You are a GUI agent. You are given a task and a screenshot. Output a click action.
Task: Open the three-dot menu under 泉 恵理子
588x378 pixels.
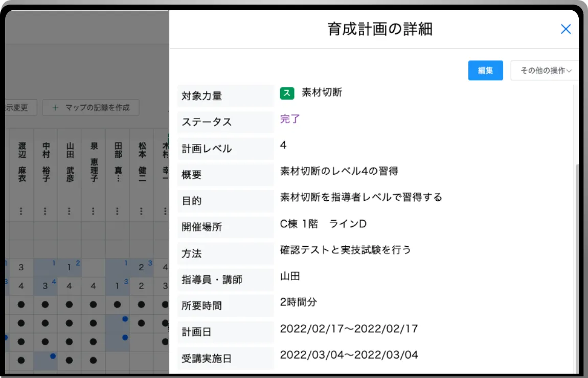[94, 211]
